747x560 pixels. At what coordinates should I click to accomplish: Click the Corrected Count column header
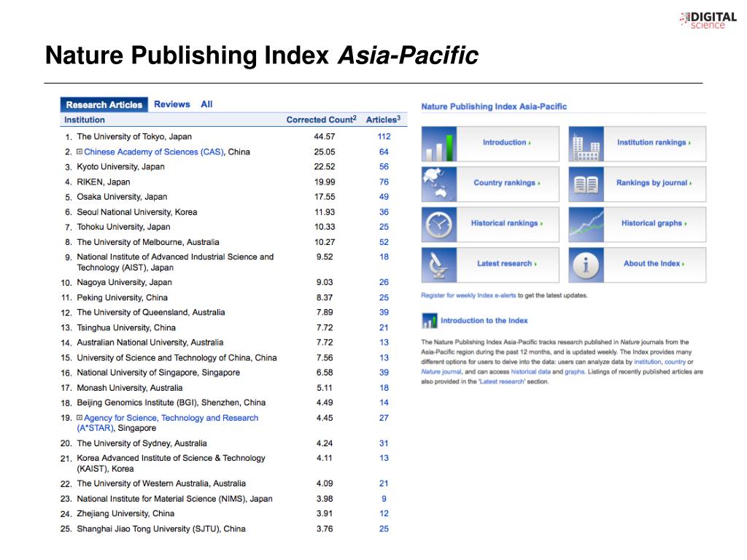pos(321,120)
